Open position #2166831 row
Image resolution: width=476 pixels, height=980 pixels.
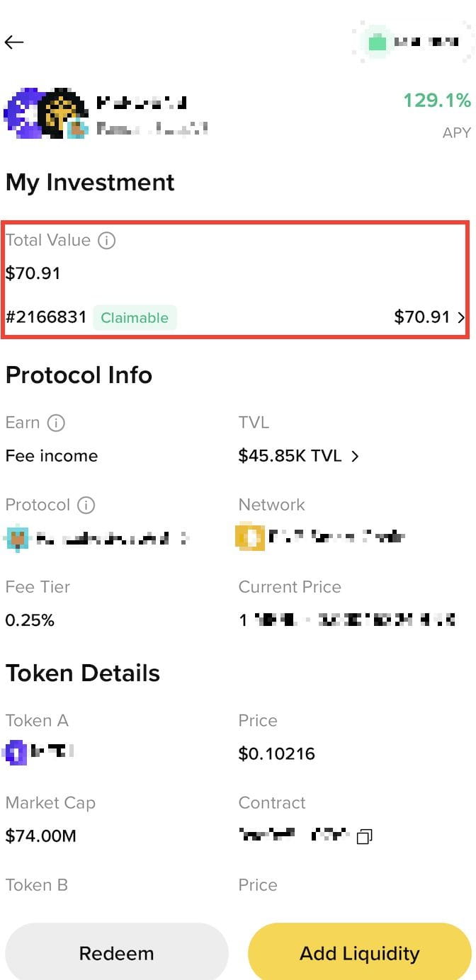pyautogui.click(x=235, y=317)
